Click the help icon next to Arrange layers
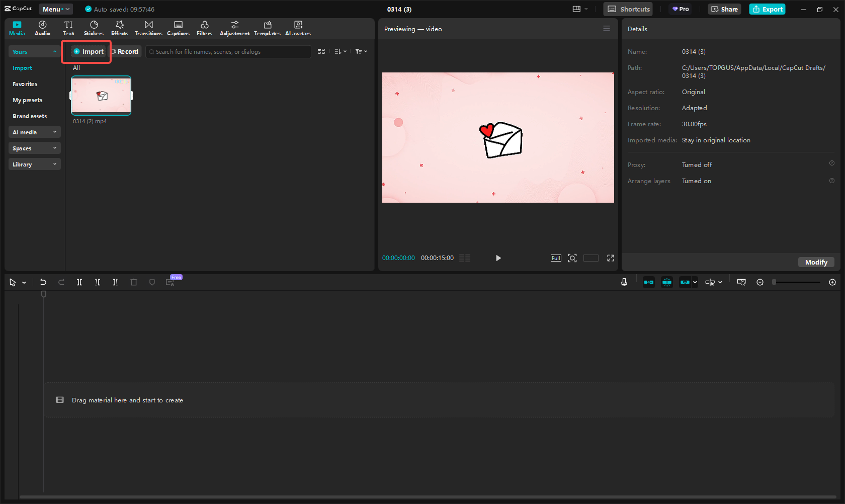845x504 pixels. pos(832,181)
